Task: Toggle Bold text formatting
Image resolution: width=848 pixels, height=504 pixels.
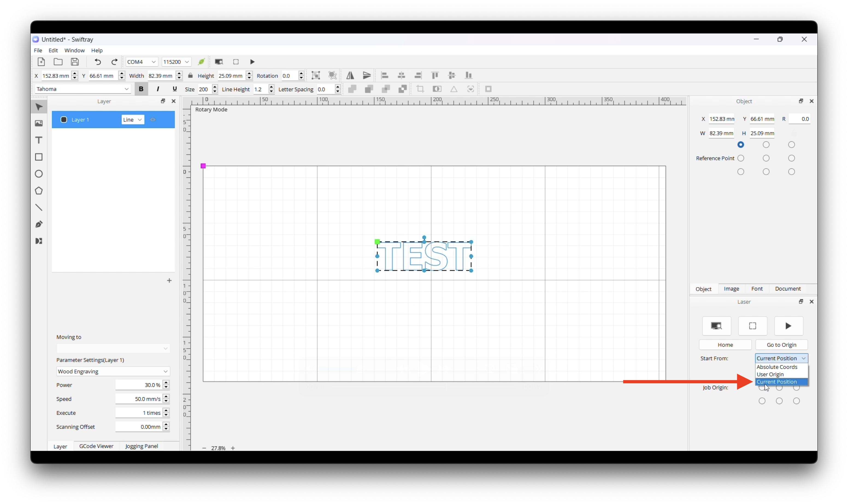Action: click(141, 89)
